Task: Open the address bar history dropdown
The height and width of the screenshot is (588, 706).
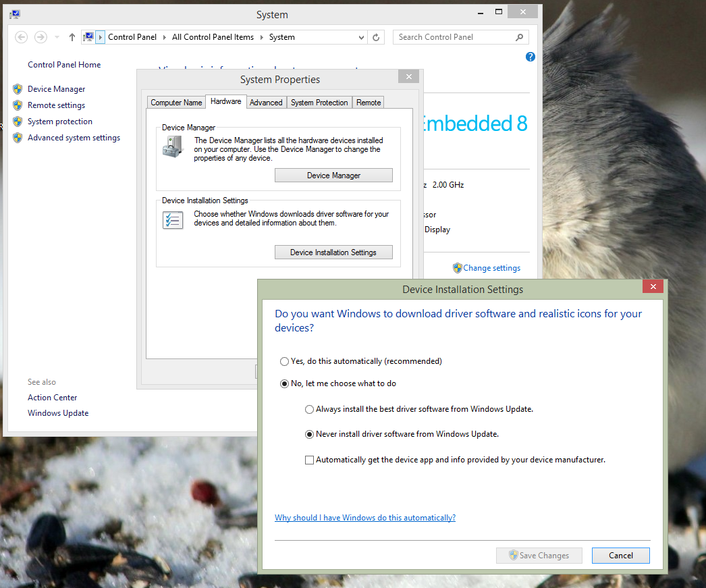Action: pyautogui.click(x=361, y=37)
